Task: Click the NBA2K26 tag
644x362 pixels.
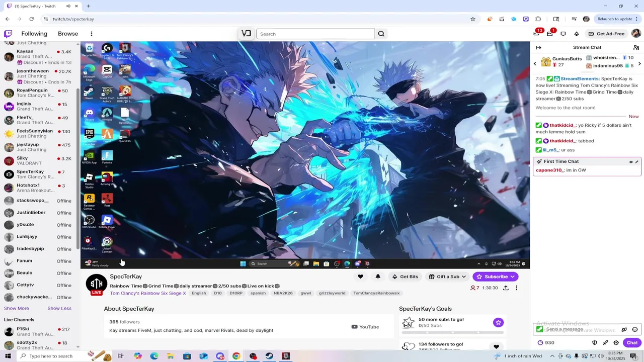Action: 283,293
